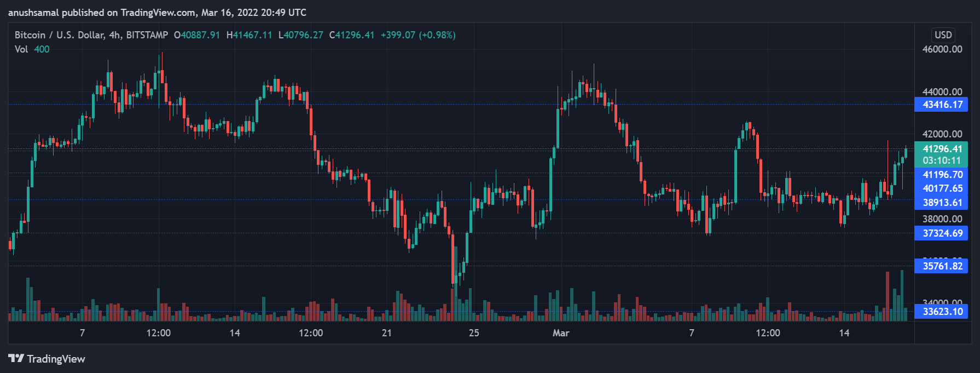The height and width of the screenshot is (373, 980).
Task: Select the 40177.65 price line label
Action: coord(942,188)
